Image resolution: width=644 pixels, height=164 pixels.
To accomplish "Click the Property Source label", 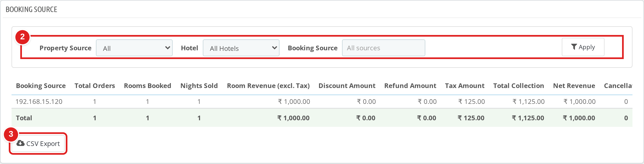I will coord(65,48).
